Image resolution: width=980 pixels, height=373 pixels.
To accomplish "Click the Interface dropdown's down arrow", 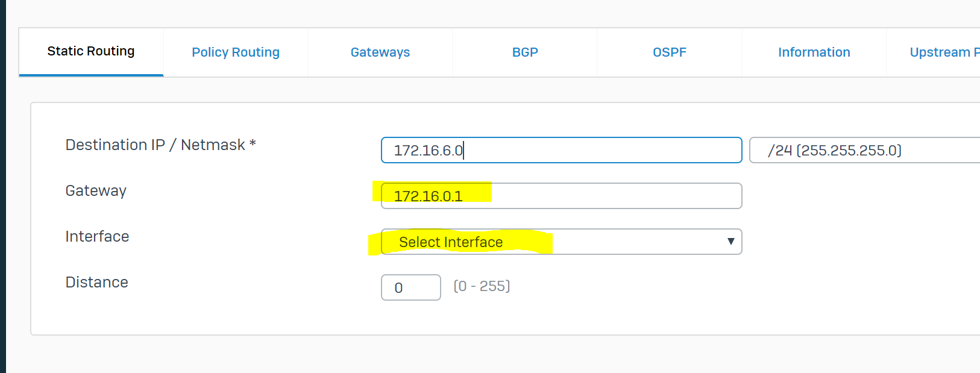I will click(730, 242).
